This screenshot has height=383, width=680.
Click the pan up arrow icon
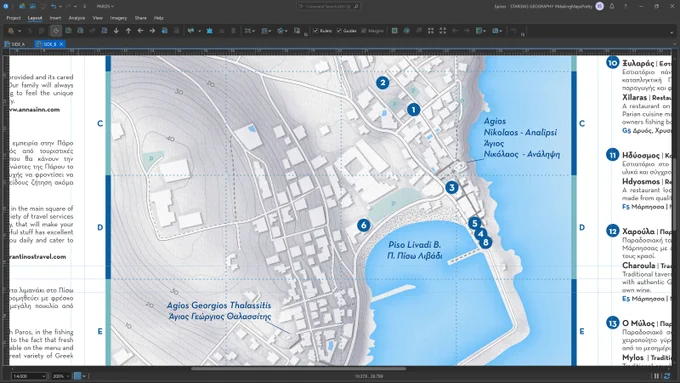coord(128,31)
